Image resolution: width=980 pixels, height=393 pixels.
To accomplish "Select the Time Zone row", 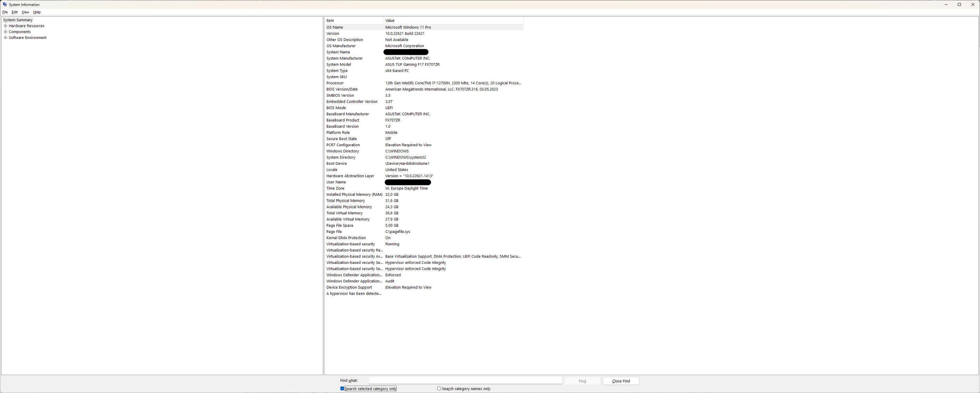I will coord(424,188).
